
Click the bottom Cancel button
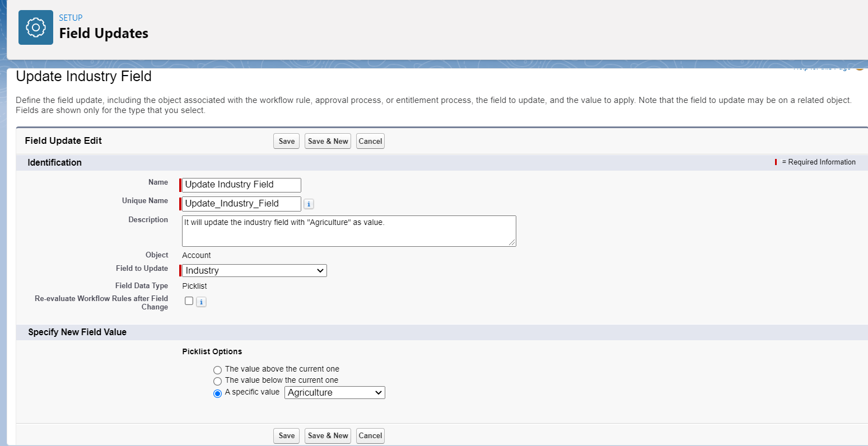pyautogui.click(x=370, y=436)
